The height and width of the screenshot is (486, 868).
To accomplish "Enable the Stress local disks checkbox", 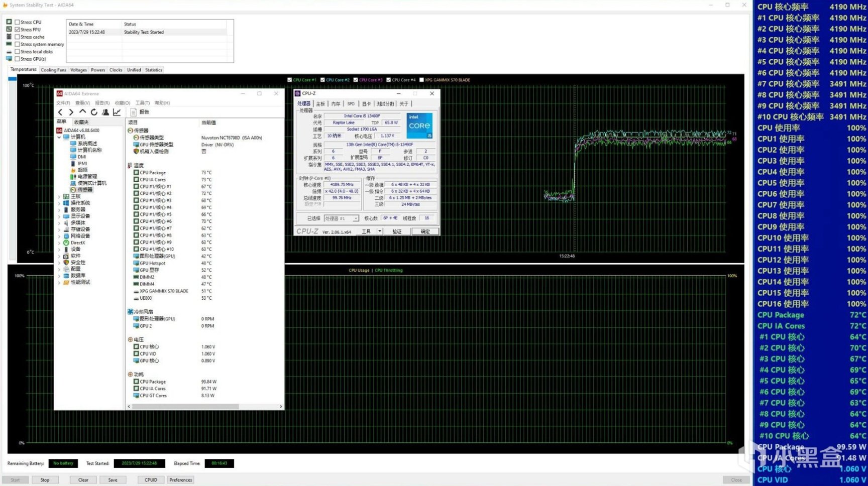I will pyautogui.click(x=17, y=52).
